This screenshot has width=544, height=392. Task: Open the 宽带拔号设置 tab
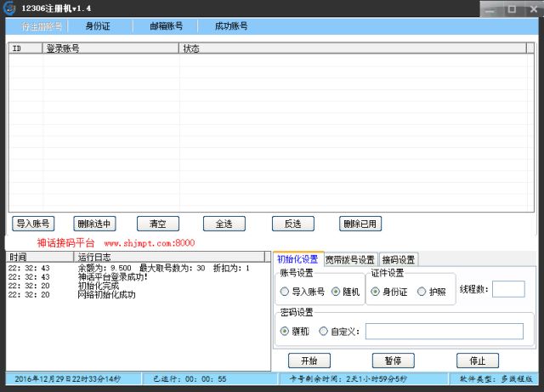pyautogui.click(x=349, y=259)
